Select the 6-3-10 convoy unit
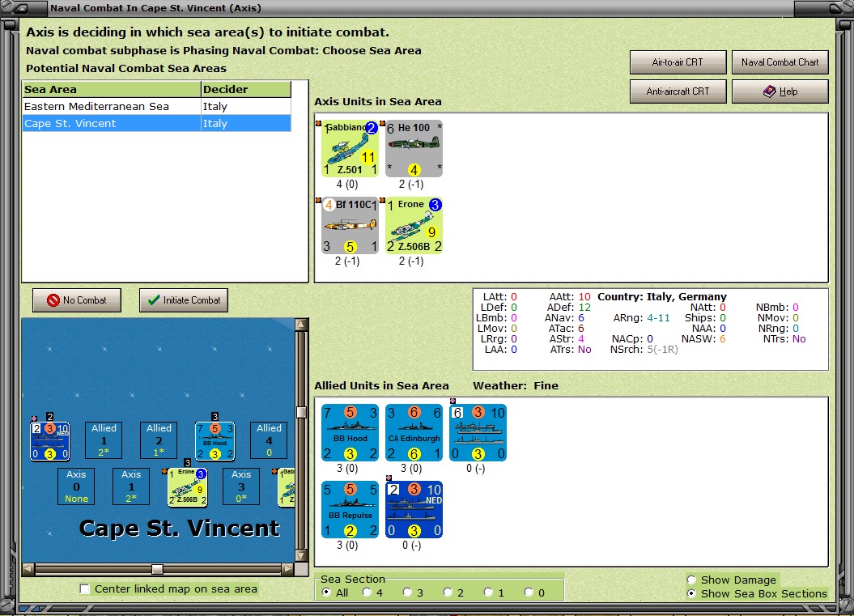 point(478,432)
